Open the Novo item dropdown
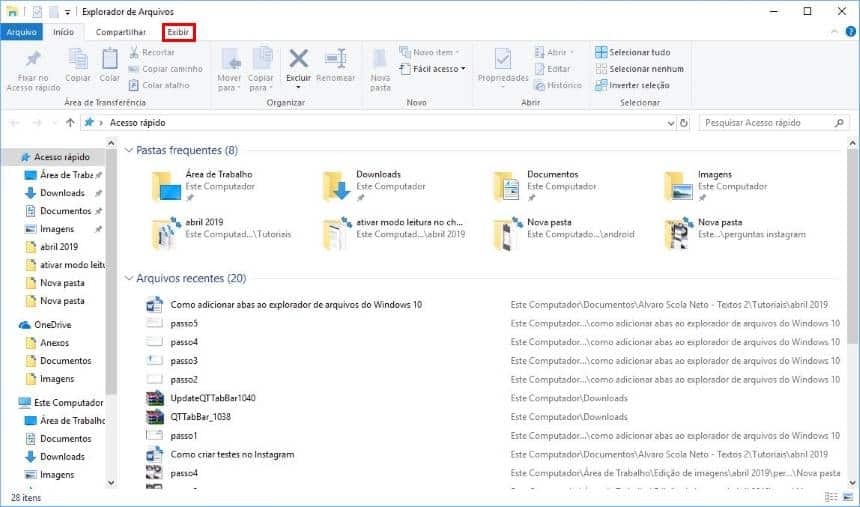 point(429,53)
